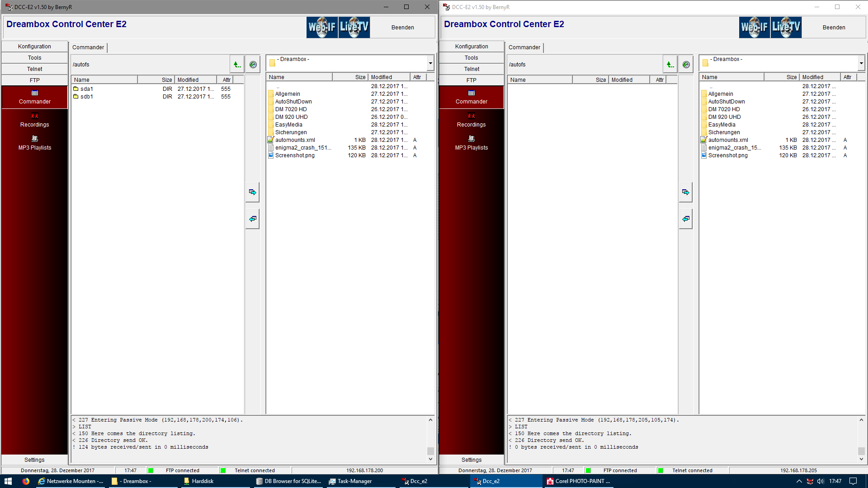Select Screenshot.png in left window's local list
Viewport: 868px width, 488px height.
tap(295, 155)
